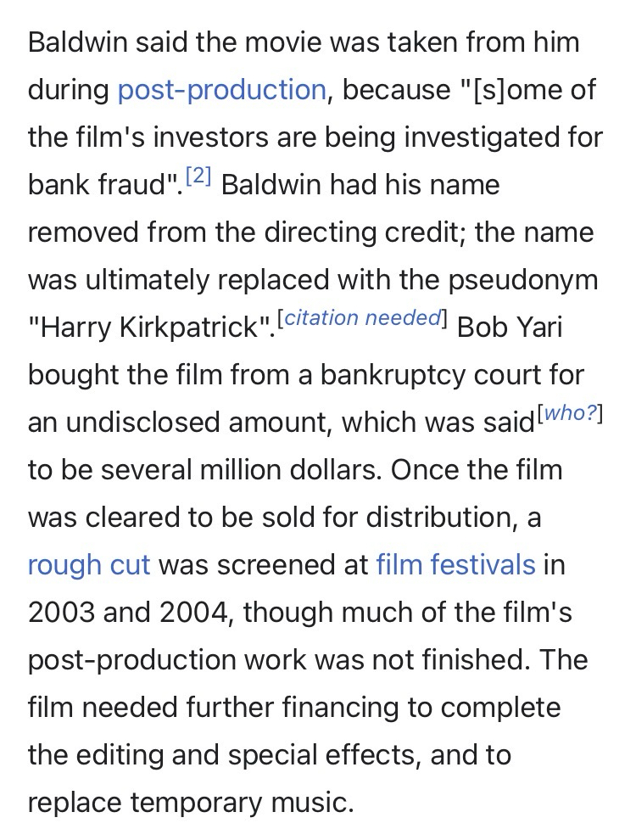This screenshot has height=840, width=636.
Task: Click on the name Bob Yari
Action: 510,327
